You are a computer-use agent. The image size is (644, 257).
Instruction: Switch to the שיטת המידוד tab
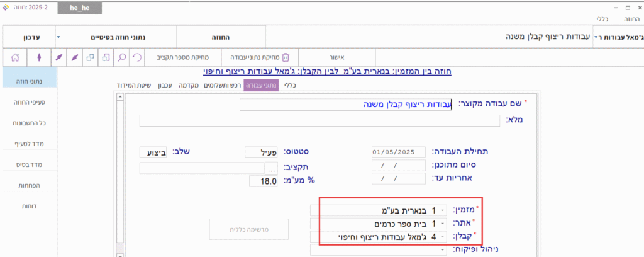point(134,85)
